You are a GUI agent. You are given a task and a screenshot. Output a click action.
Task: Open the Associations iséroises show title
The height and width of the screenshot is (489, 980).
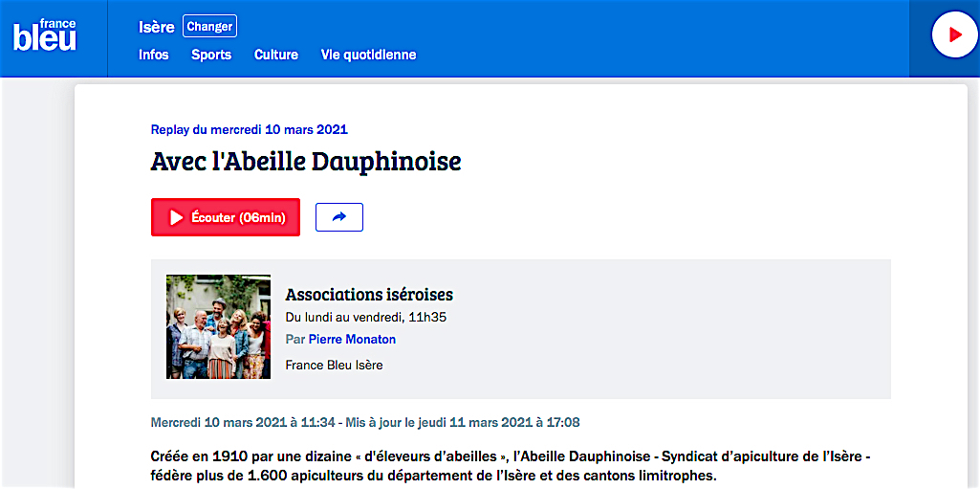tap(369, 294)
